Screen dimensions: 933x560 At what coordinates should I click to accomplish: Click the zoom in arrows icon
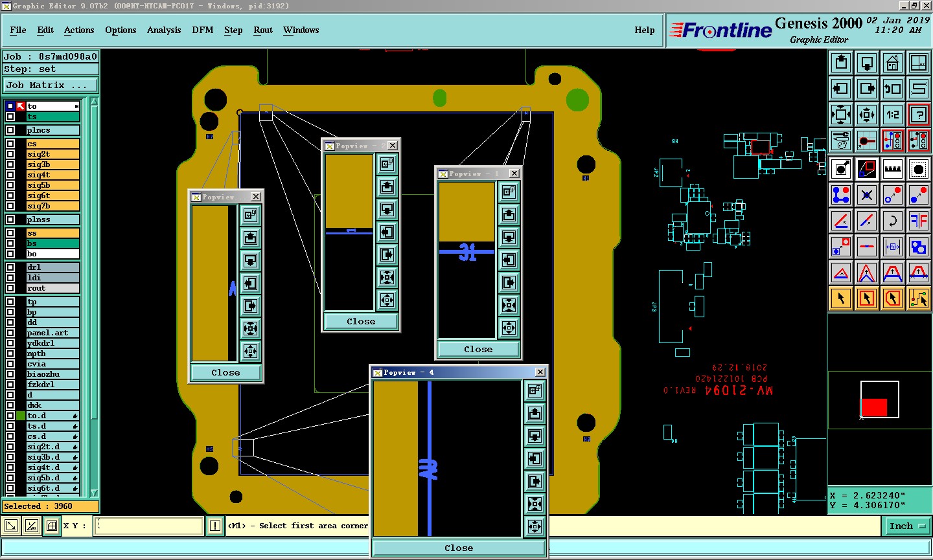tap(841, 115)
